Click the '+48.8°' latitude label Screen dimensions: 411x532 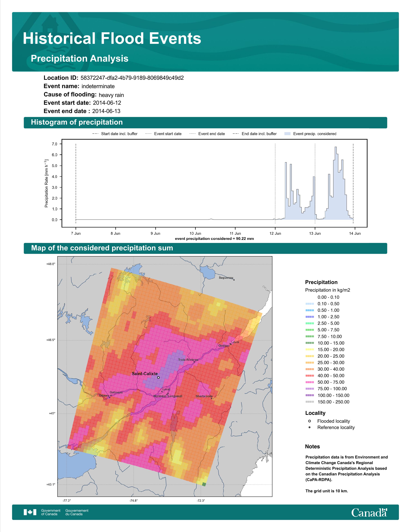point(51,264)
